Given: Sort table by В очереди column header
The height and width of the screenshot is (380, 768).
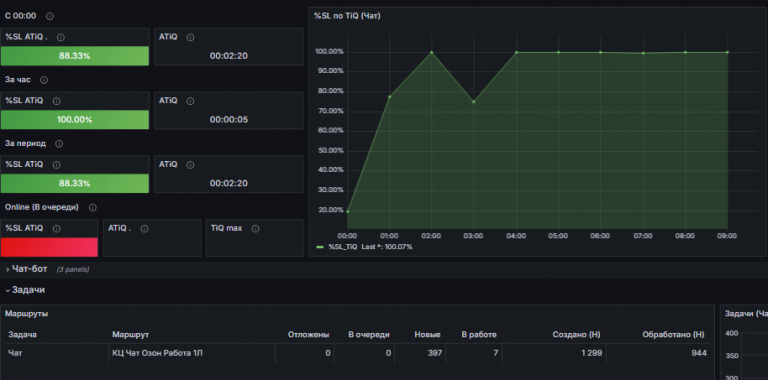Looking at the screenshot, I should pos(369,334).
